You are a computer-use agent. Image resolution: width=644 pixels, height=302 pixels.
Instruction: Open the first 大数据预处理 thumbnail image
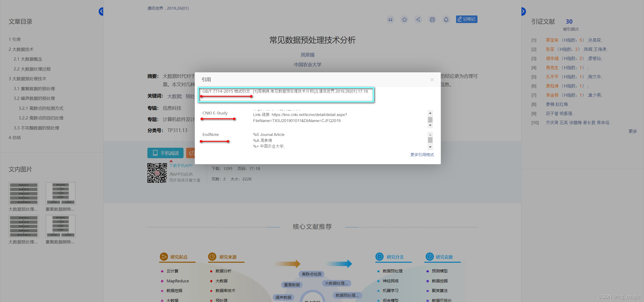[x=24, y=194]
